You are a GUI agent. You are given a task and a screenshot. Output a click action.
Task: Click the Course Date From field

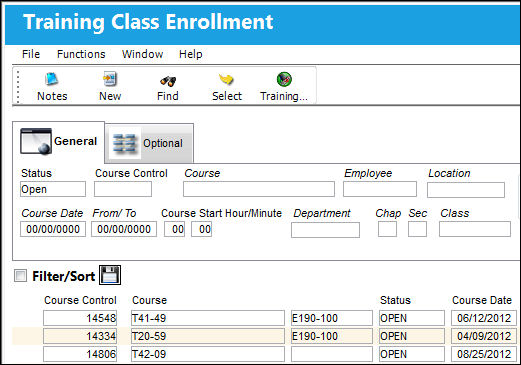click(x=53, y=229)
